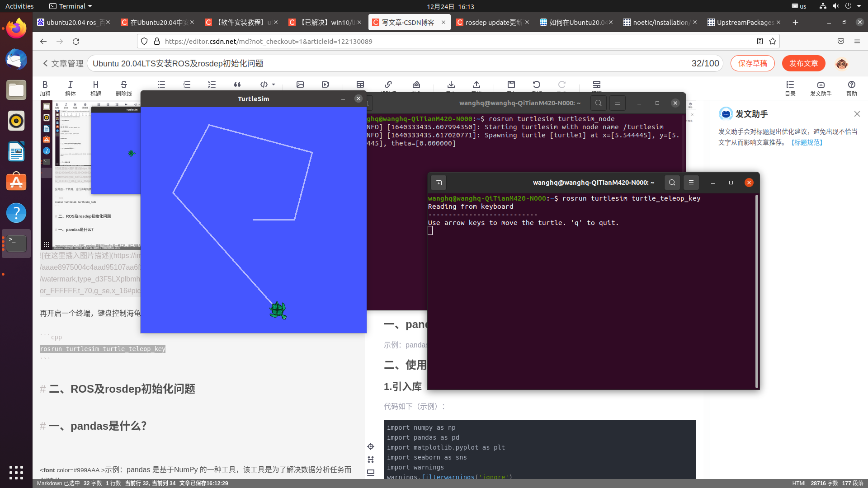Expand the code block dropdown arrow
The height and width of the screenshot is (488, 868).
pyautogui.click(x=274, y=84)
